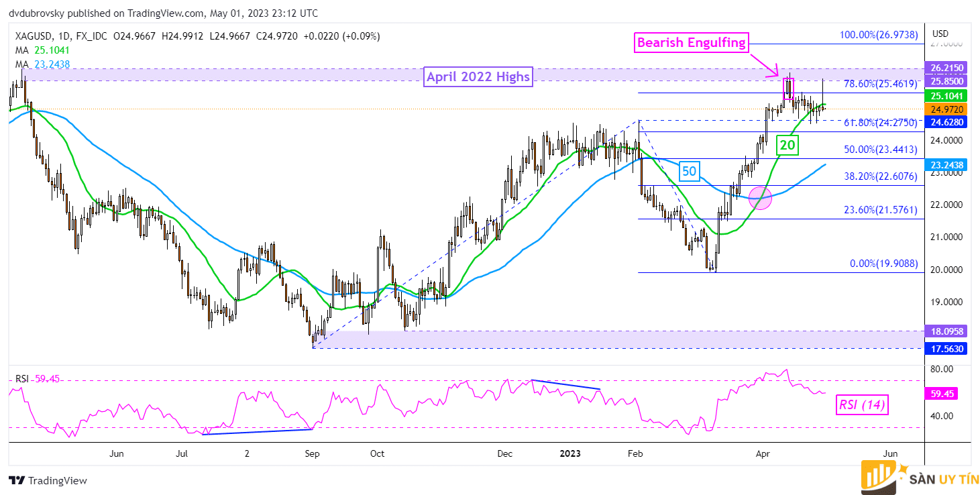Select the Bearish Engulfing annotation label
This screenshot has width=980, height=495.
691,43
